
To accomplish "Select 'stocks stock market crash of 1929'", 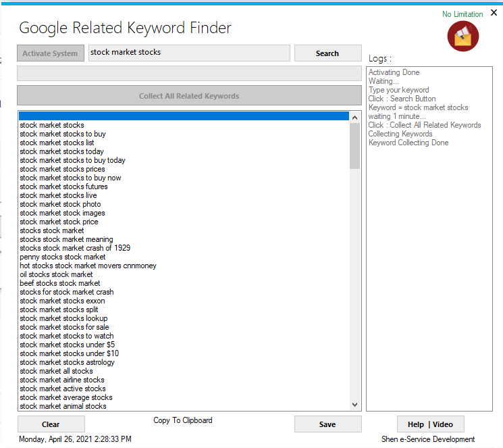I will [75, 248].
